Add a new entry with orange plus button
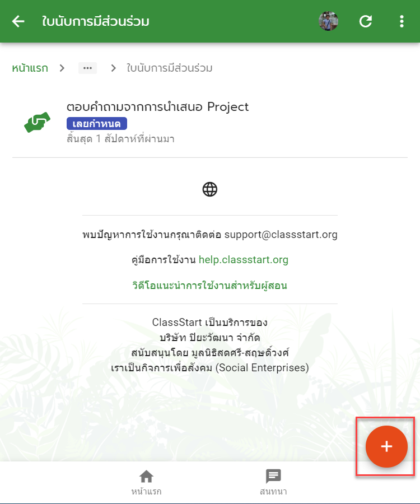The height and width of the screenshot is (504, 420). (386, 446)
